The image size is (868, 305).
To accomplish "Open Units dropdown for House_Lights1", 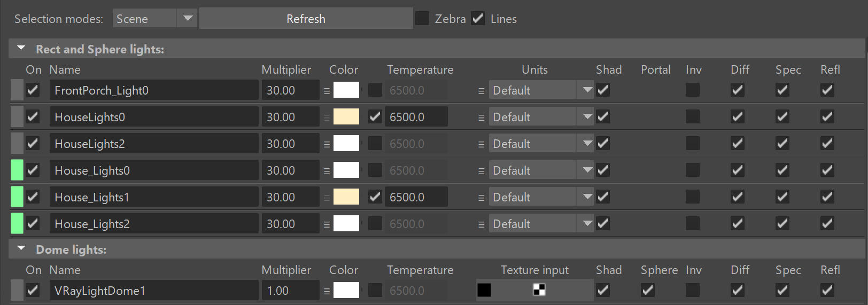I will coord(541,197).
